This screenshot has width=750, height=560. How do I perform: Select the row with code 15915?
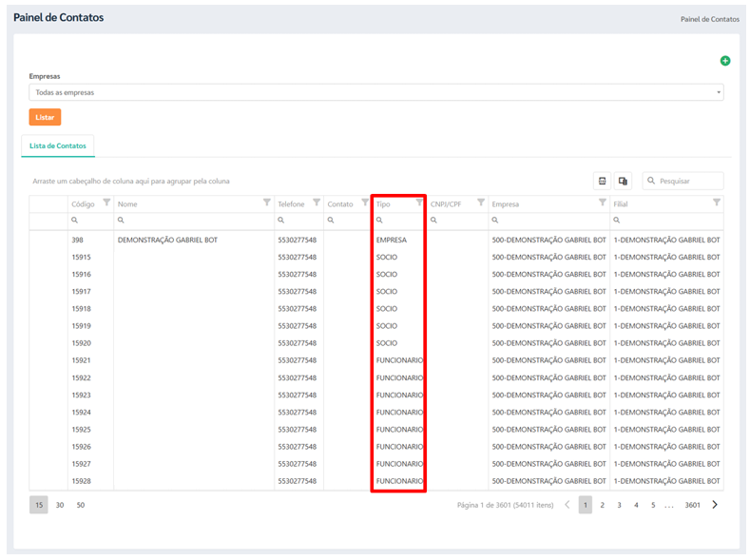376,258
